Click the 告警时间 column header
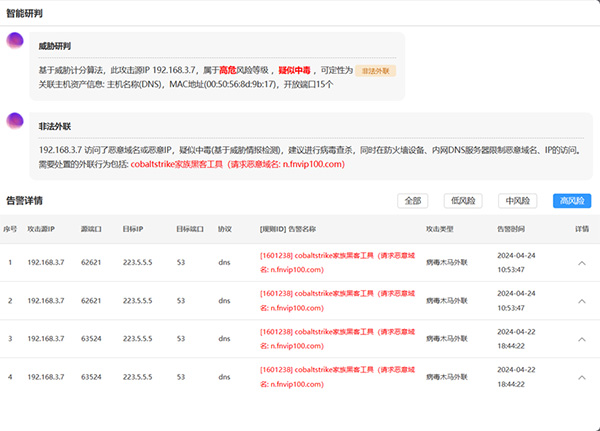Screen dimensions: 600x431 tap(512, 229)
